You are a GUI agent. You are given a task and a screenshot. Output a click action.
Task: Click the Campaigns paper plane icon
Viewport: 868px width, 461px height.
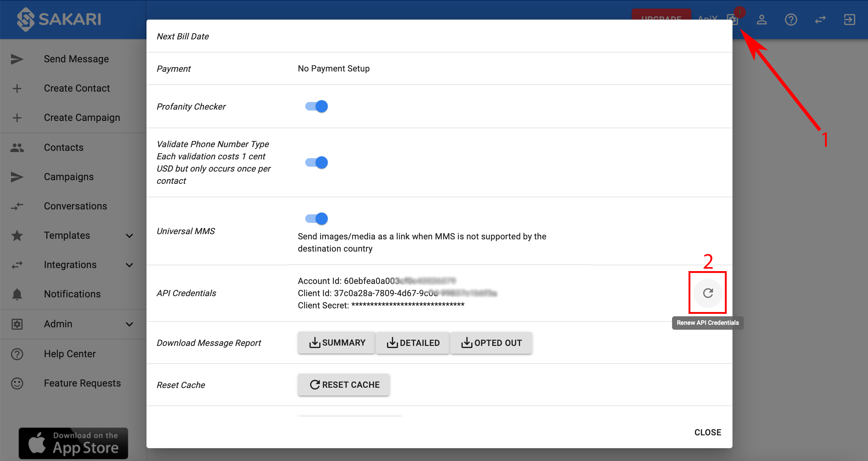pyautogui.click(x=17, y=176)
